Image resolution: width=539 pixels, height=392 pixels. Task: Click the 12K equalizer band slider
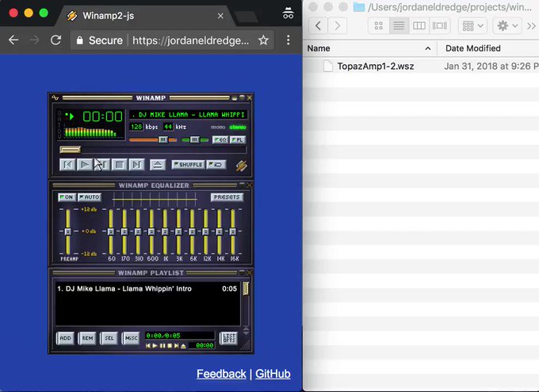point(205,231)
